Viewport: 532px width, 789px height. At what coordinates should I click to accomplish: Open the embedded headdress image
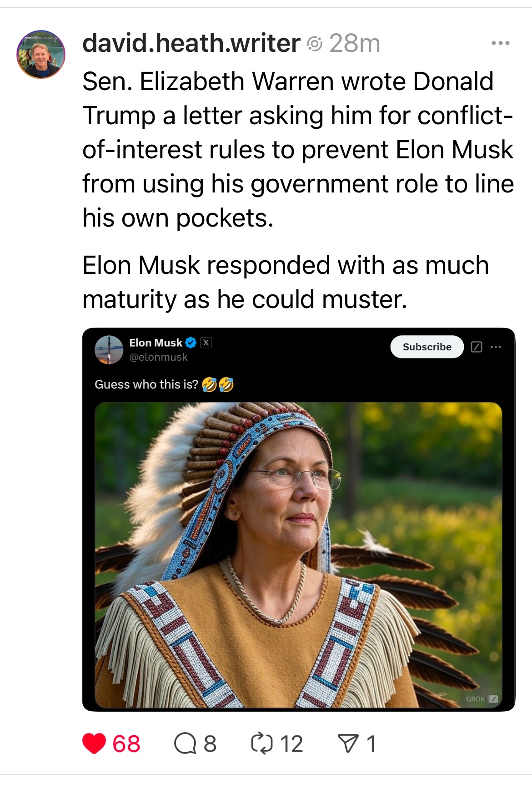click(298, 554)
